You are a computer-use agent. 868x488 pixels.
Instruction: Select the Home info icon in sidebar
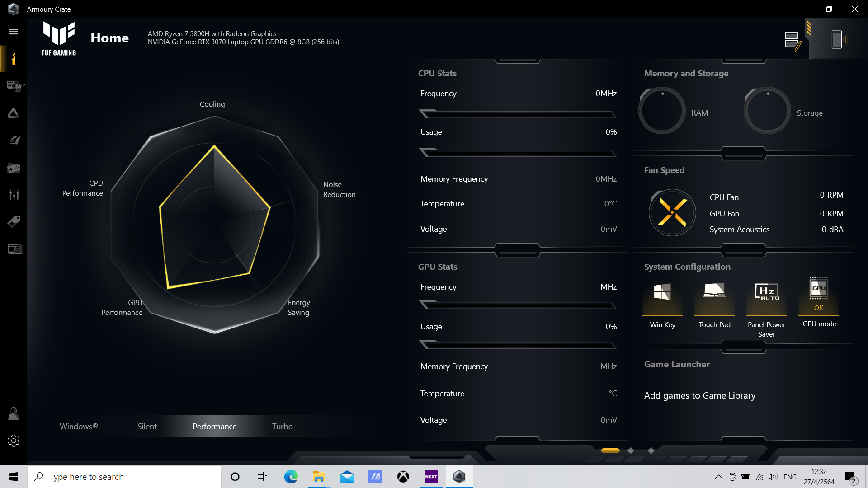click(14, 59)
